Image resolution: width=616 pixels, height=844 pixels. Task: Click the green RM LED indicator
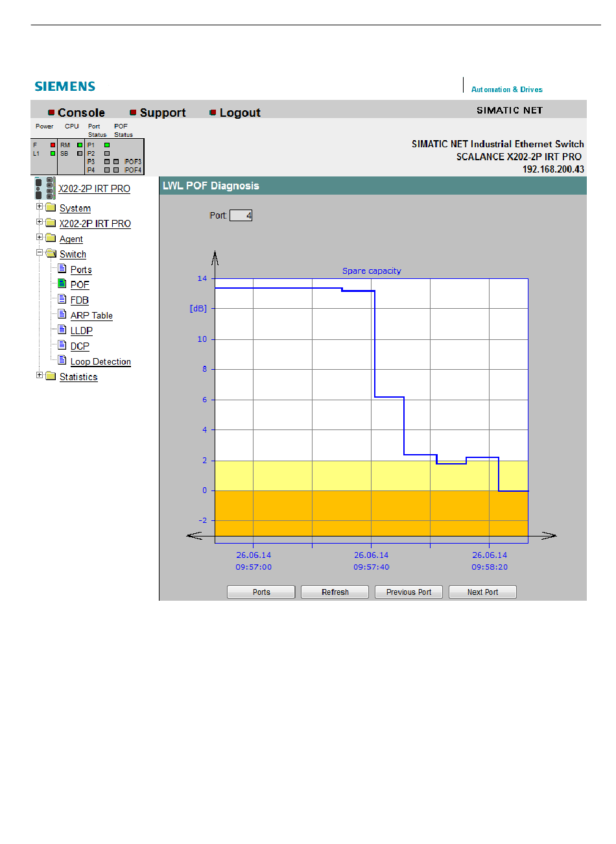coord(80,145)
